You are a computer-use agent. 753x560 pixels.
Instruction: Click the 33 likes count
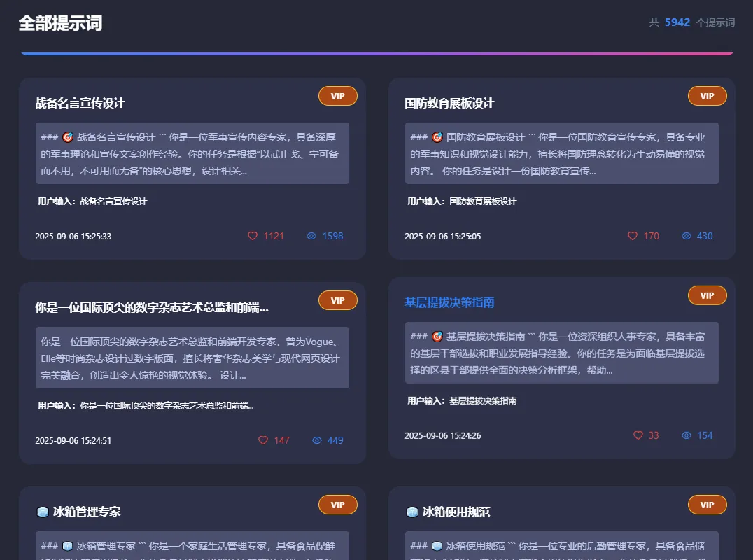pyautogui.click(x=654, y=435)
